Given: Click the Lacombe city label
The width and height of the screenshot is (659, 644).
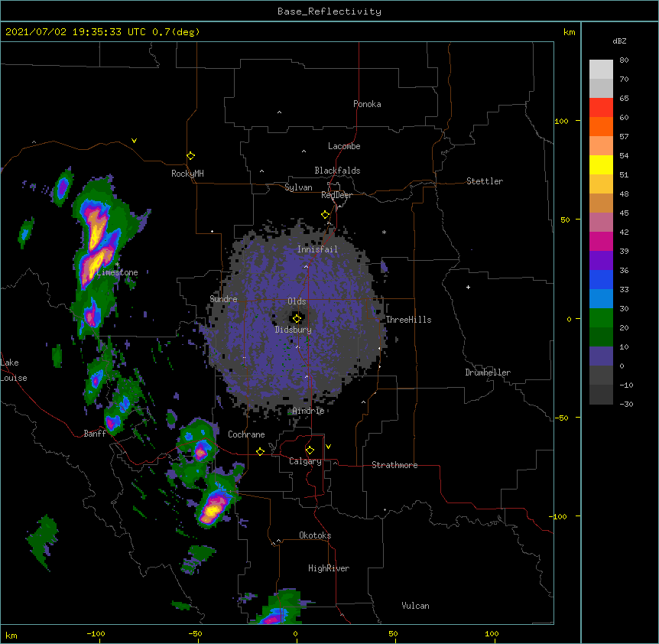Looking at the screenshot, I should (x=344, y=146).
